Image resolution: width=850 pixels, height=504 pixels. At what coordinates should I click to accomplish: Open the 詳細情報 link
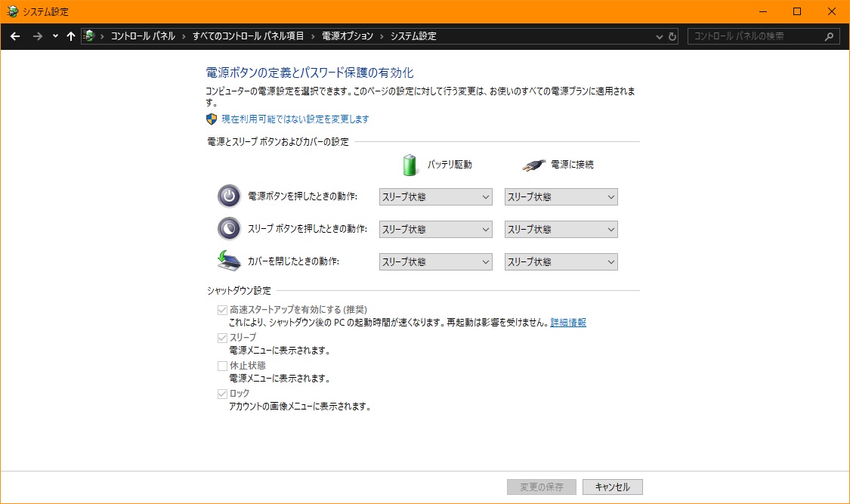[568, 323]
